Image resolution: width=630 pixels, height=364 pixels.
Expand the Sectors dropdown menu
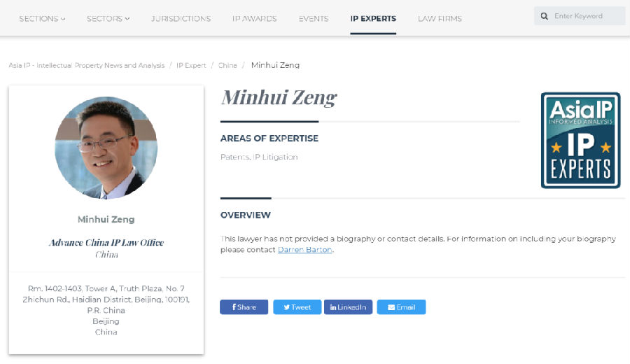click(x=108, y=18)
